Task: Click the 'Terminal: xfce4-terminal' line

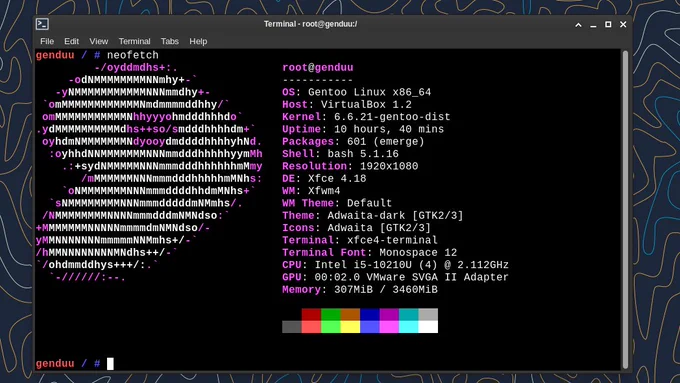Action: [x=360, y=240]
